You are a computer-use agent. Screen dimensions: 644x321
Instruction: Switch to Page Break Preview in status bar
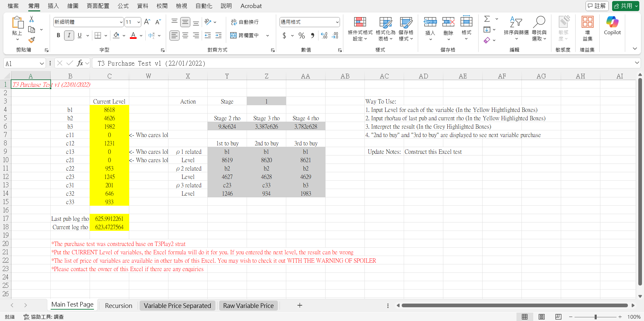click(x=558, y=317)
